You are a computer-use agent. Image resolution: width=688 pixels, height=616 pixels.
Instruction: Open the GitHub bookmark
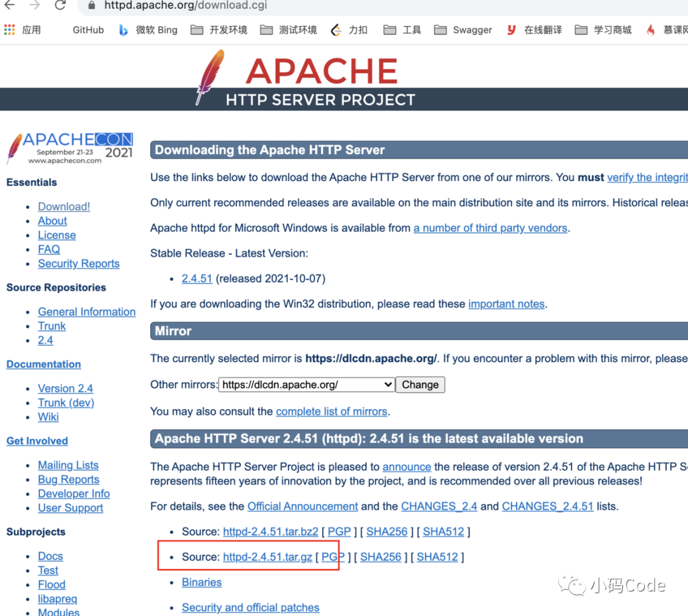tap(87, 29)
